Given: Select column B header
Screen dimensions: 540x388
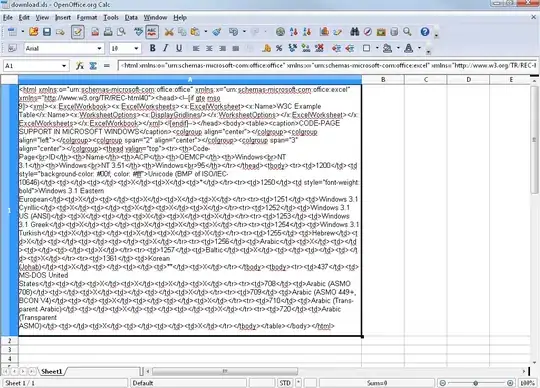Looking at the screenshot, I should click(383, 80).
